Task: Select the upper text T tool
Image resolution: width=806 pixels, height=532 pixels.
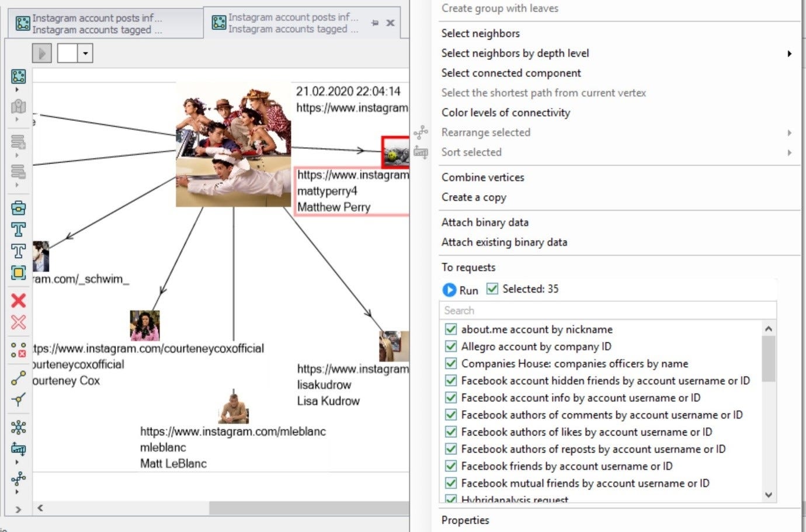Action: (18, 230)
